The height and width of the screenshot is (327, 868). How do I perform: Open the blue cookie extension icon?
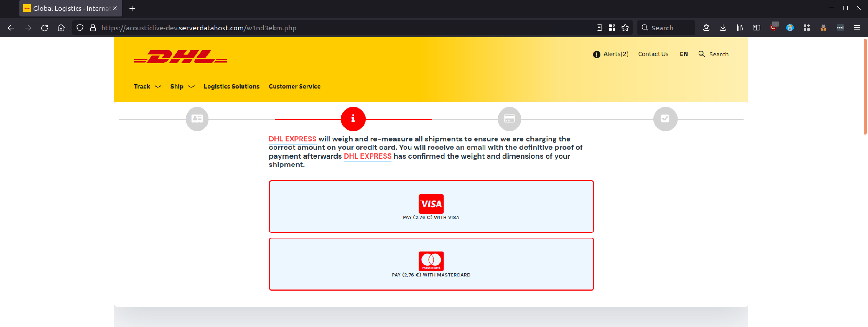tap(790, 28)
